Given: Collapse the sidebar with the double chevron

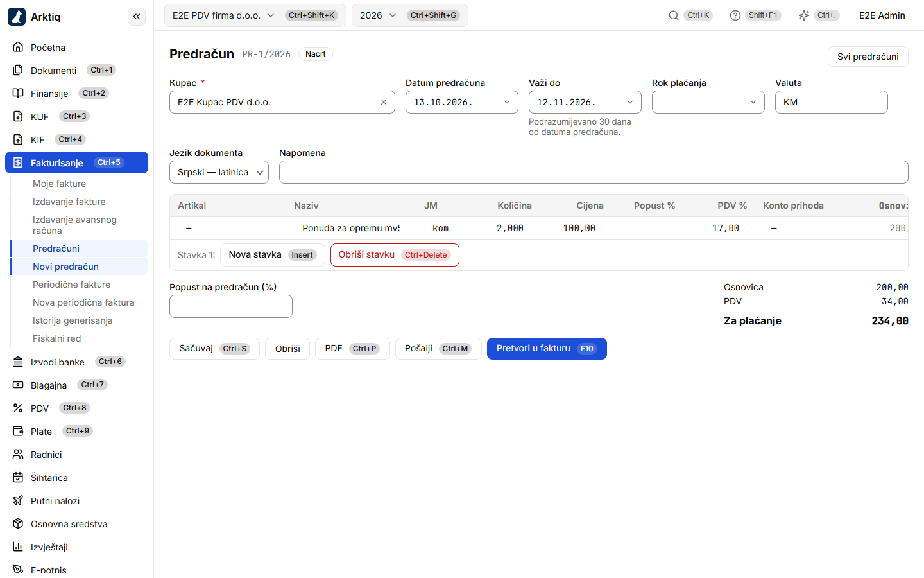Looking at the screenshot, I should point(137,17).
